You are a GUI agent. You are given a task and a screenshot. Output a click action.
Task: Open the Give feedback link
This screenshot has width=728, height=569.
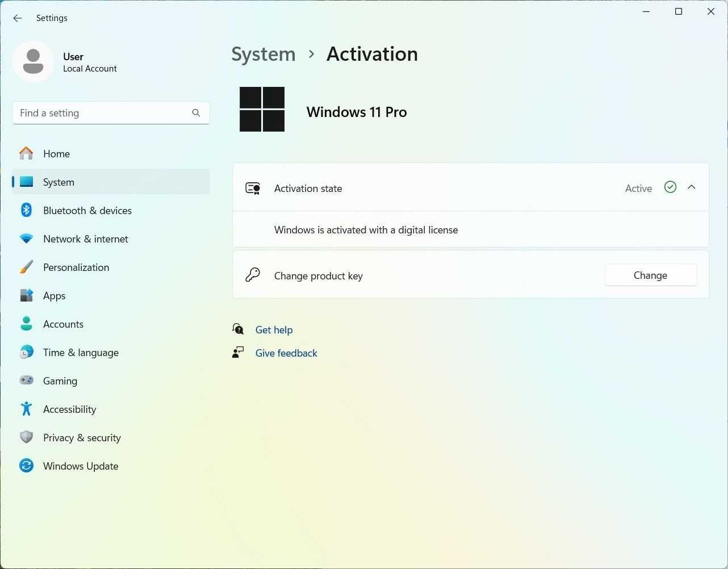coord(286,353)
